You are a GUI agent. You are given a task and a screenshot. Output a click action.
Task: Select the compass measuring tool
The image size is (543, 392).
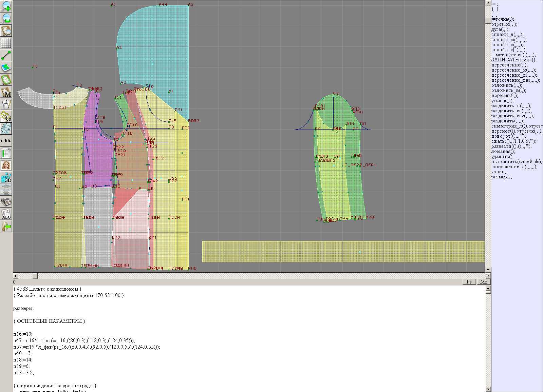pos(6,104)
